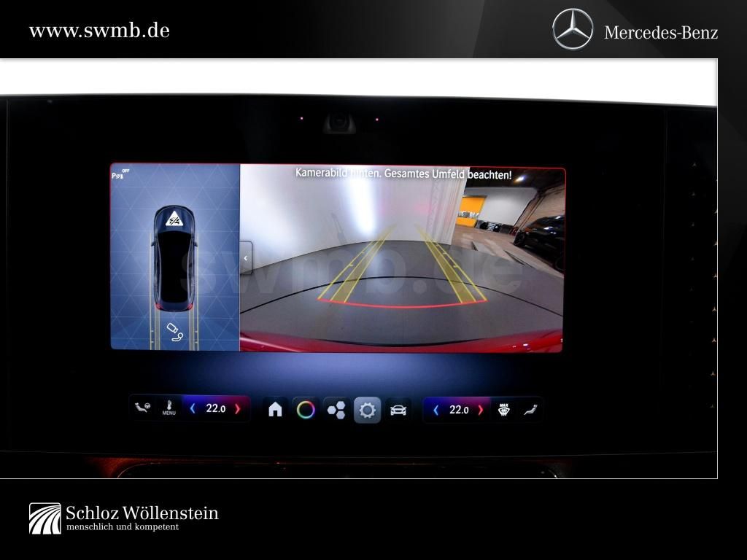The width and height of the screenshot is (747, 560).
Task: Raise the left temperature above 22.0
Action: 237,409
